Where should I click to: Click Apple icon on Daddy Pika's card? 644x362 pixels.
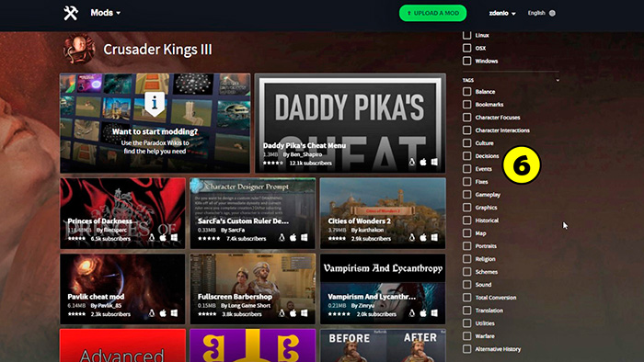(423, 162)
